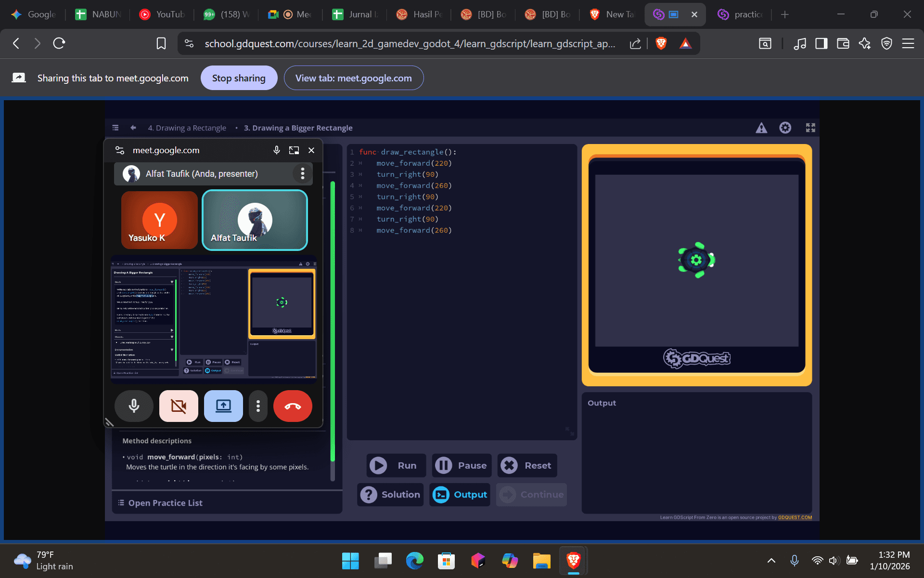Open the lesson outline list icon
924x578 pixels.
115,128
